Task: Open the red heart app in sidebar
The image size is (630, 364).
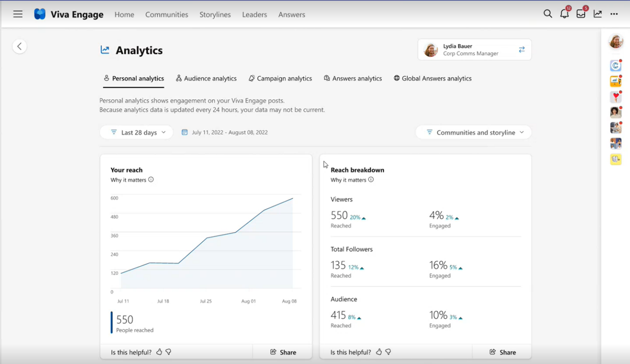Action: point(616,97)
